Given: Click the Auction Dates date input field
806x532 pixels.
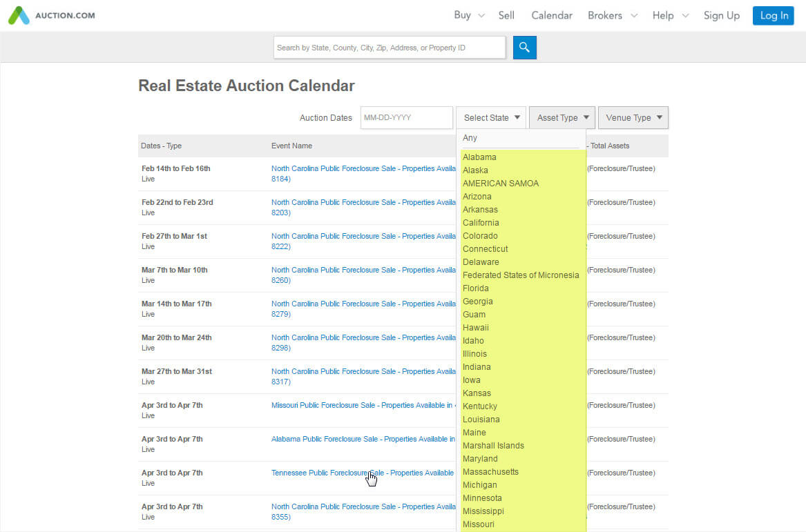Looking at the screenshot, I should (406, 117).
